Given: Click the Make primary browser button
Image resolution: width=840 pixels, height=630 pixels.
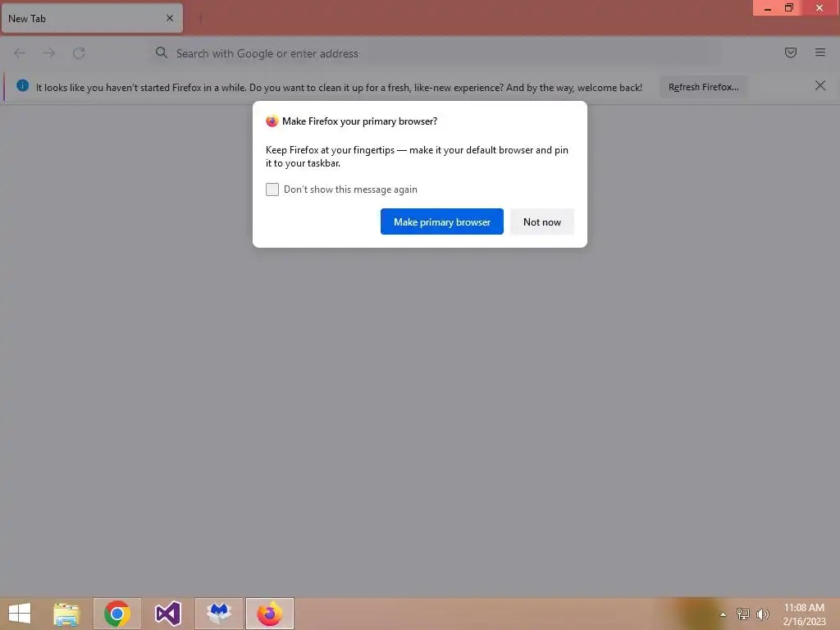Looking at the screenshot, I should click(x=442, y=221).
